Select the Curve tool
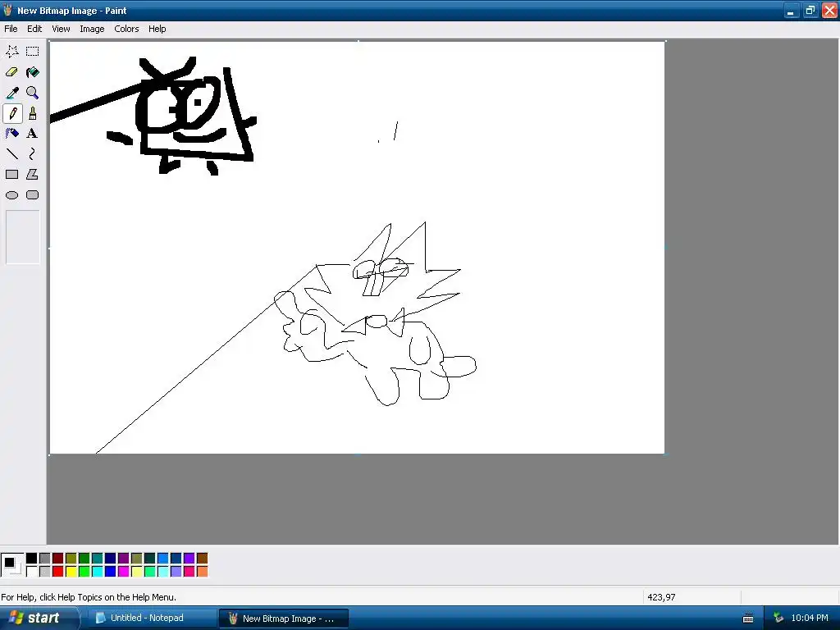The width and height of the screenshot is (840, 630). pyautogui.click(x=33, y=154)
